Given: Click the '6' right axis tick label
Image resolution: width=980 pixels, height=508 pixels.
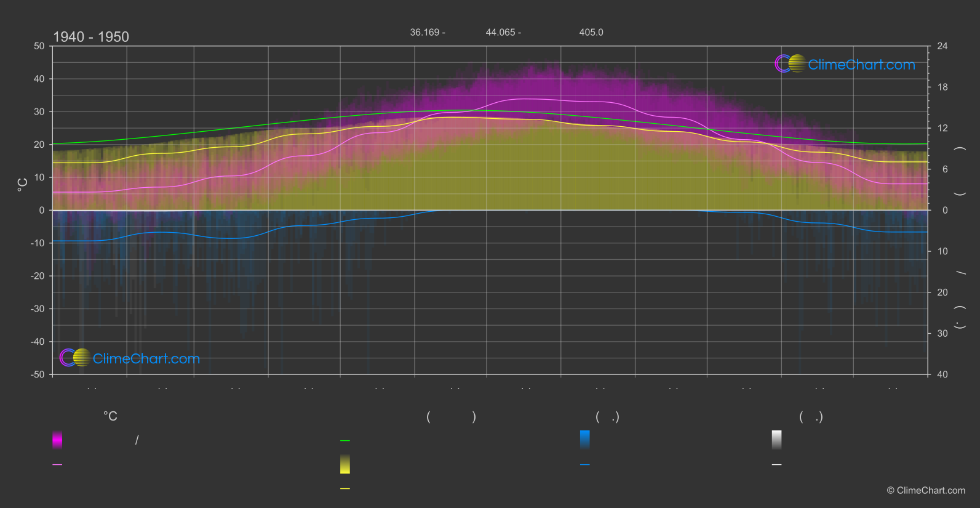Looking at the screenshot, I should click(945, 169).
